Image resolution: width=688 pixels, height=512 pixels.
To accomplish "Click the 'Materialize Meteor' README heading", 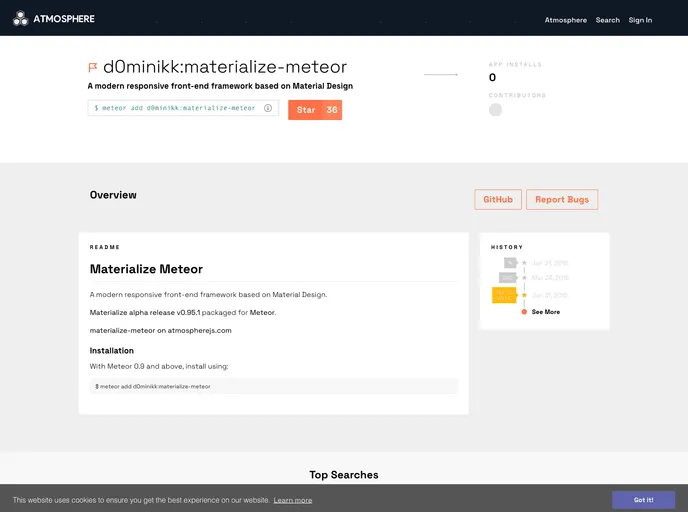I will [x=146, y=269].
